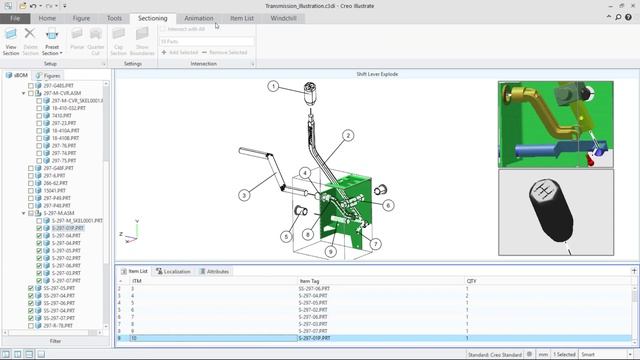Image resolution: width=640 pixels, height=360 pixels.
Task: Click the green section view thumbnail
Action: pyautogui.click(x=556, y=124)
